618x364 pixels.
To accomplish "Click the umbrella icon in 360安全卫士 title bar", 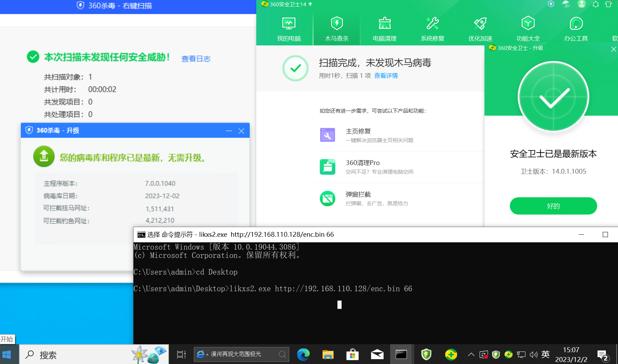I will pyautogui.click(x=566, y=4).
